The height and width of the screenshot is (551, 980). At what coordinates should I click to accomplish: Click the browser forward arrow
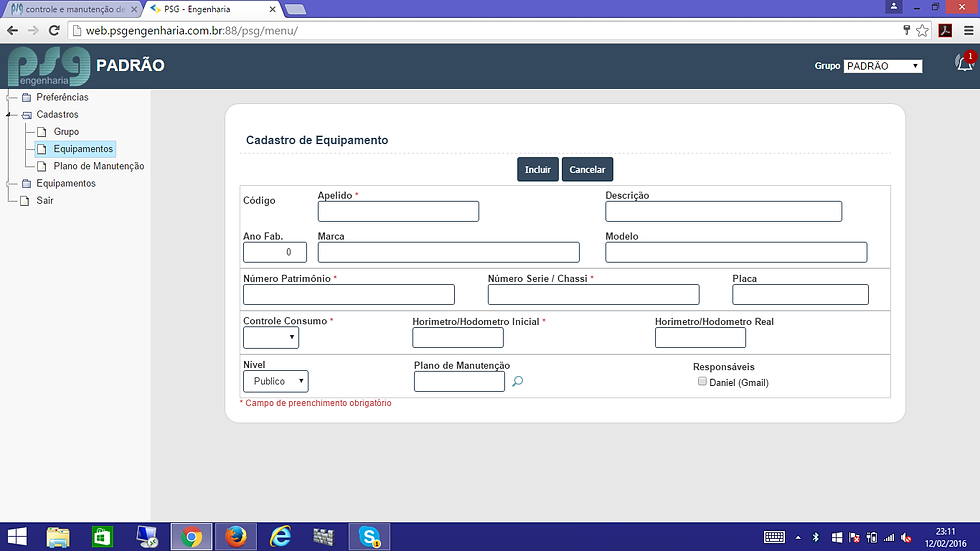tap(33, 31)
